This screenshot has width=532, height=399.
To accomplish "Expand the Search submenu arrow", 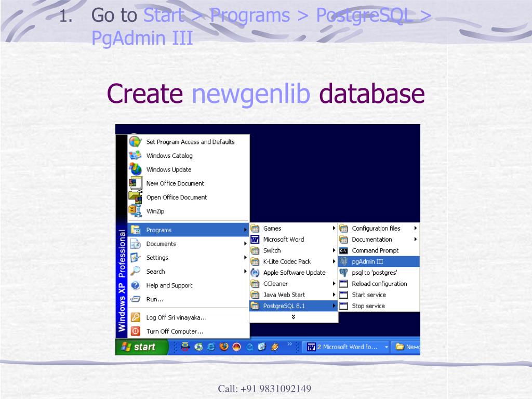I will pos(245,271).
